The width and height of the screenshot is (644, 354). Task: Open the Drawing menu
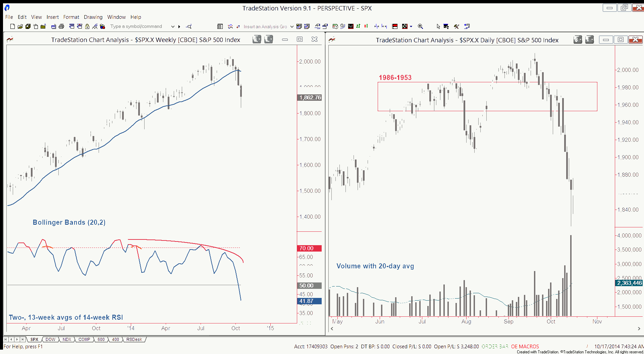coord(93,17)
